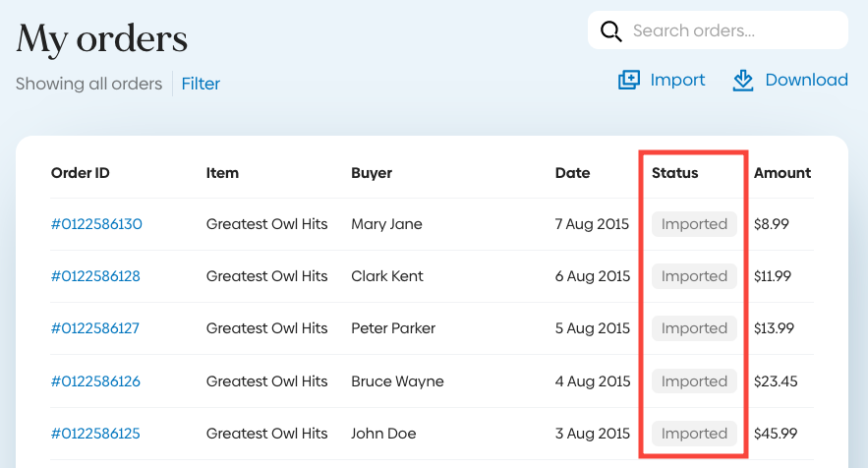Image resolution: width=868 pixels, height=468 pixels.
Task: Click the Amount column header
Action: pyautogui.click(x=782, y=173)
